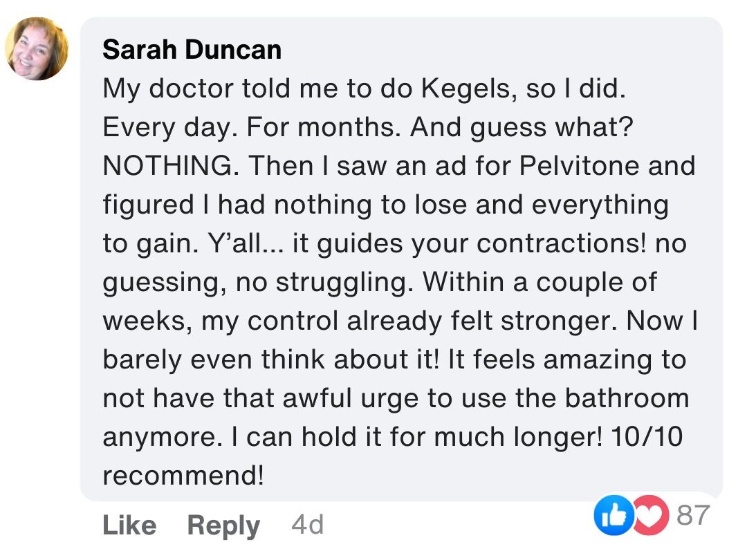View the 87 reactions count
Image resolution: width=747 pixels, height=560 pixels.
click(693, 516)
